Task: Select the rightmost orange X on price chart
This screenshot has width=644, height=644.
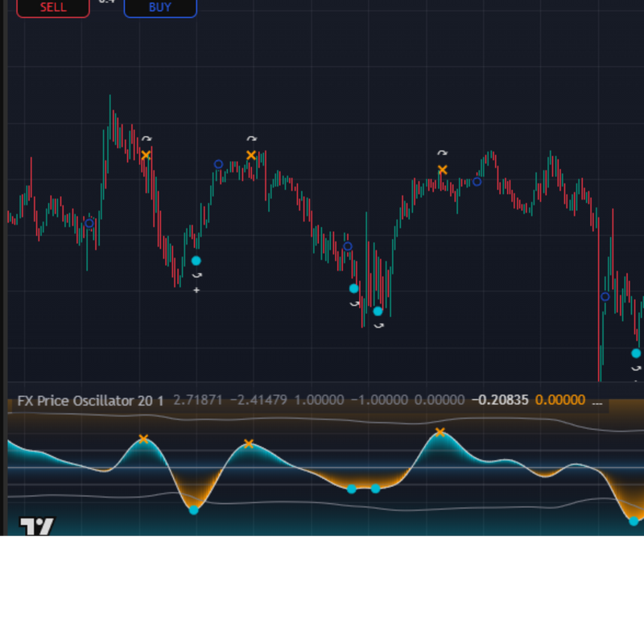Action: coord(442,170)
